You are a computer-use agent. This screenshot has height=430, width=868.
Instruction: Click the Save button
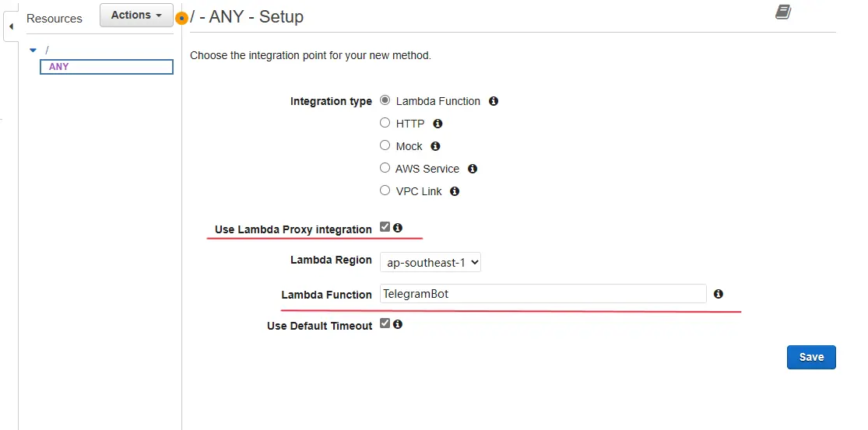click(x=811, y=357)
